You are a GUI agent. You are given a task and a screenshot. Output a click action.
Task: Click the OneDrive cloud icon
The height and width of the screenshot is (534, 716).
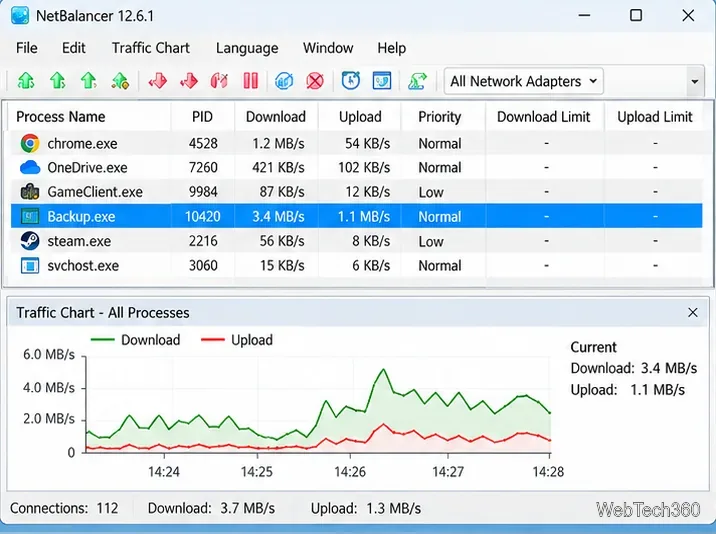tap(30, 167)
